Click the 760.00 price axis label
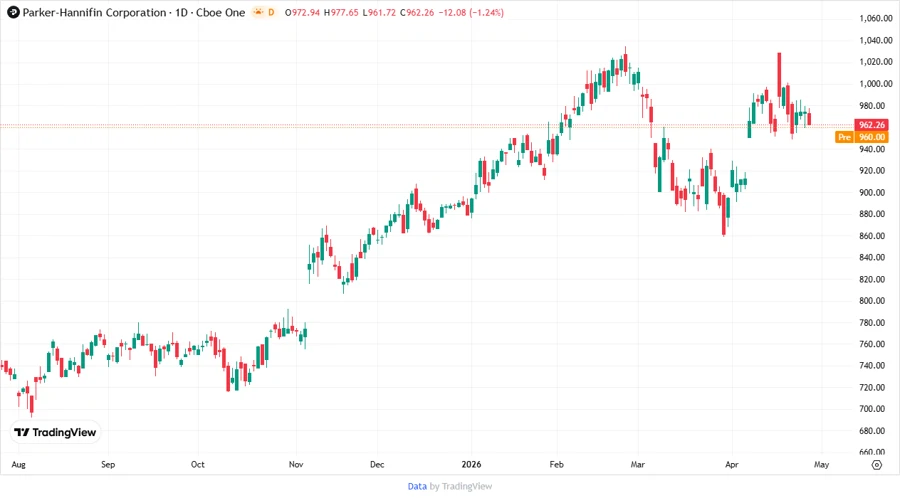Viewport: 900px width, 498px height. coord(872,344)
